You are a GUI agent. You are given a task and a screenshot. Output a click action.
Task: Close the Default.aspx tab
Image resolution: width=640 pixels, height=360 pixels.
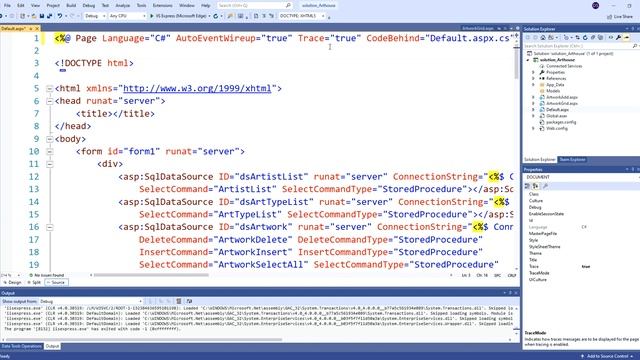pyautogui.click(x=37, y=29)
